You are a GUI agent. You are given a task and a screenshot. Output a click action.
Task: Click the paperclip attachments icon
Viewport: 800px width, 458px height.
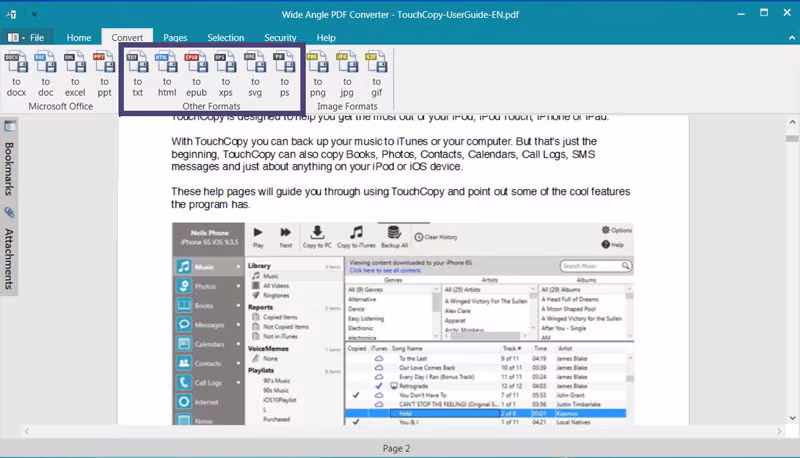pos(10,212)
